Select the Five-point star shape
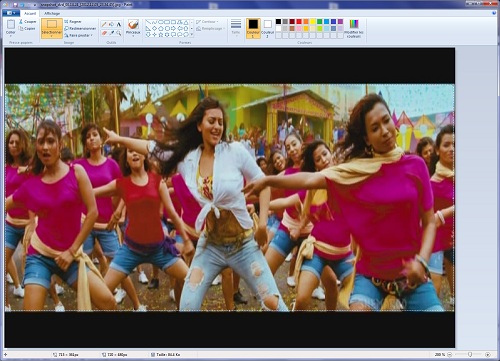This screenshot has width=500, height=361. (x=161, y=35)
